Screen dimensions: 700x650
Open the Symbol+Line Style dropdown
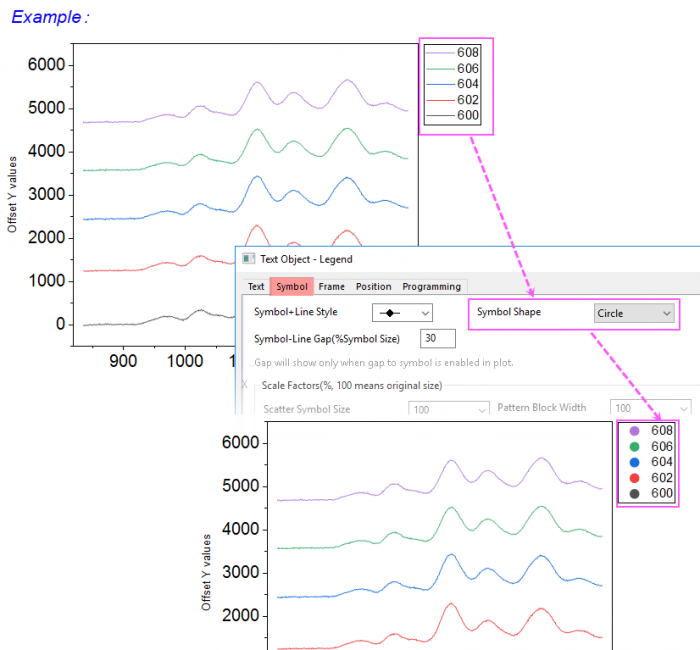coord(402,313)
